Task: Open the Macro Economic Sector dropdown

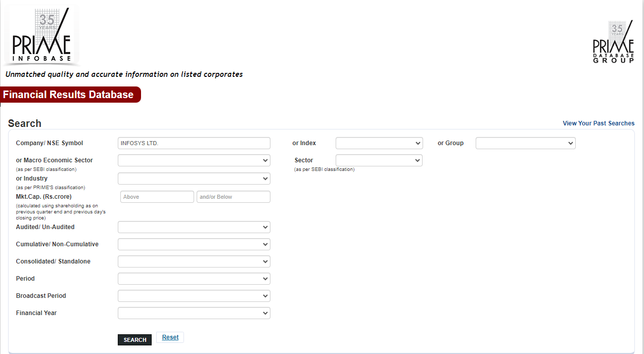Action: click(x=194, y=160)
